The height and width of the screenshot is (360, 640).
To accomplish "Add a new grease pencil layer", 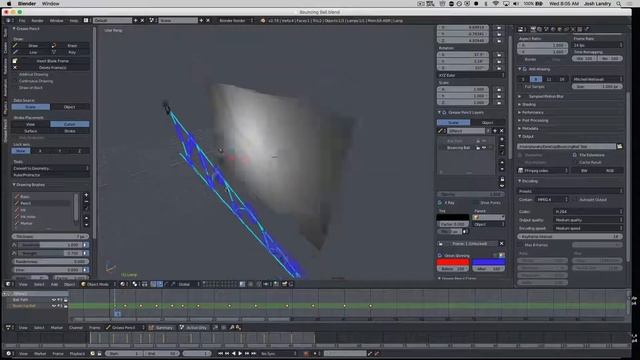I will (502, 139).
